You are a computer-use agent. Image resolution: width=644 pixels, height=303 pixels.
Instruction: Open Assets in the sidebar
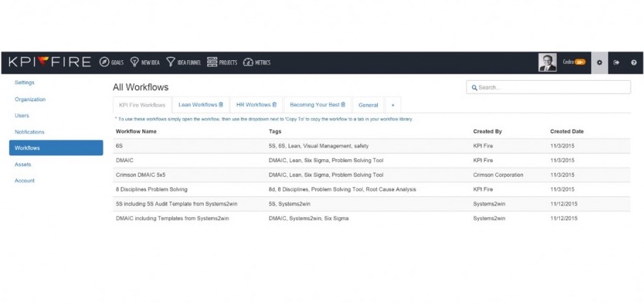23,164
